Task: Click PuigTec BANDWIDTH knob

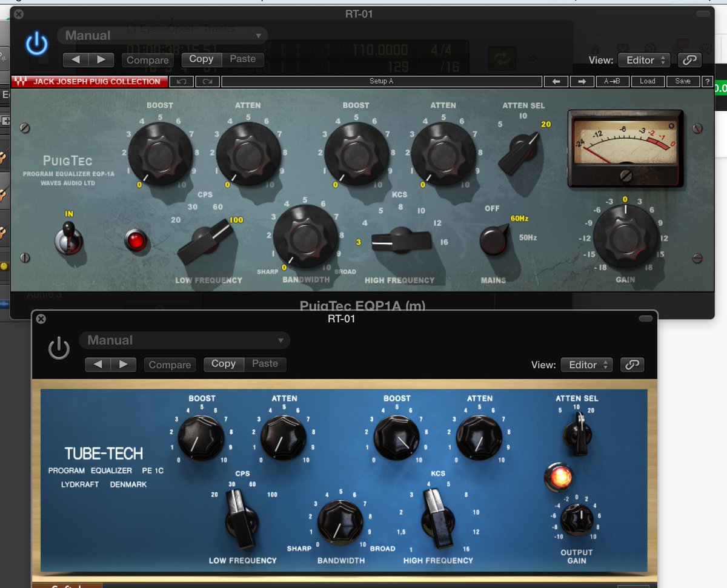Action: click(x=305, y=237)
